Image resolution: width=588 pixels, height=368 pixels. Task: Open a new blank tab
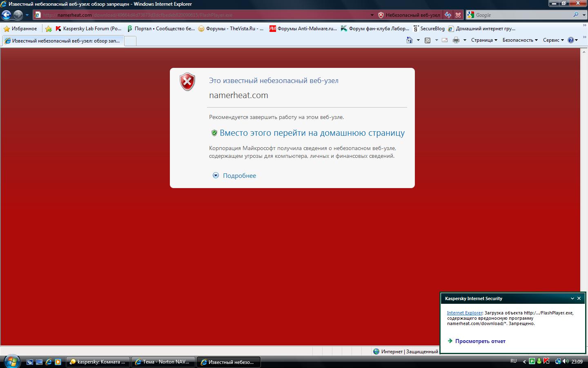point(130,41)
